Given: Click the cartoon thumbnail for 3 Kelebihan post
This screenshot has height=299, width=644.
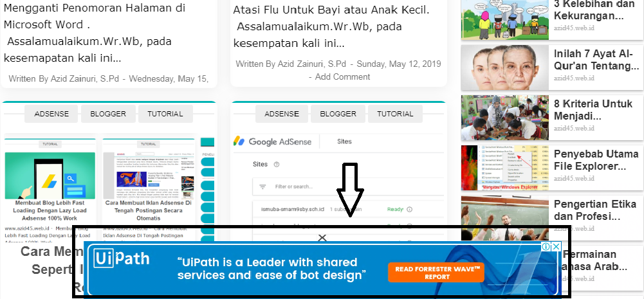Looking at the screenshot, I should pyautogui.click(x=505, y=19).
